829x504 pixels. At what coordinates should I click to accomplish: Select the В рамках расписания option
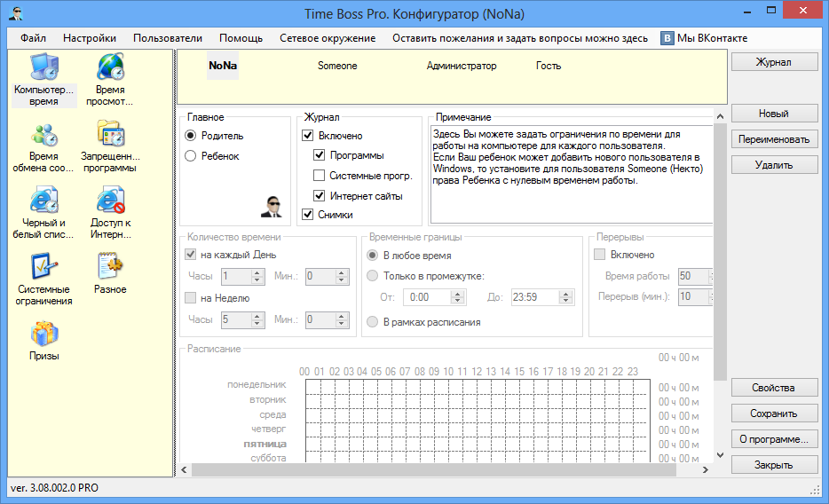[x=373, y=322]
